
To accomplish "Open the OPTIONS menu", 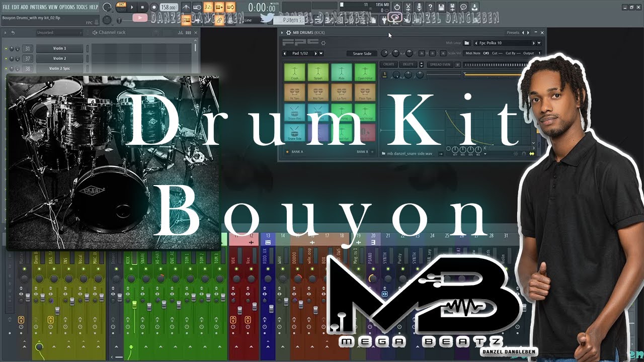I will [67, 7].
